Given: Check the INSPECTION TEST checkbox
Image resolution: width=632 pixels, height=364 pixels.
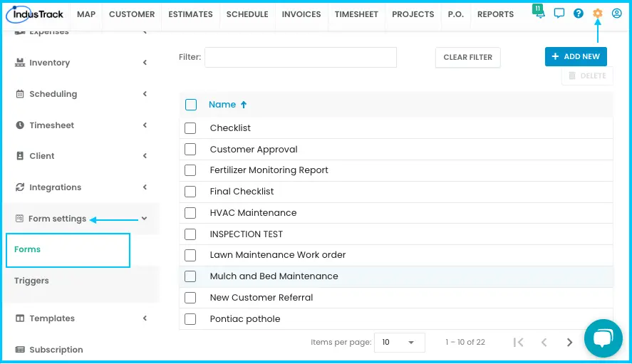Looking at the screenshot, I should tap(190, 234).
